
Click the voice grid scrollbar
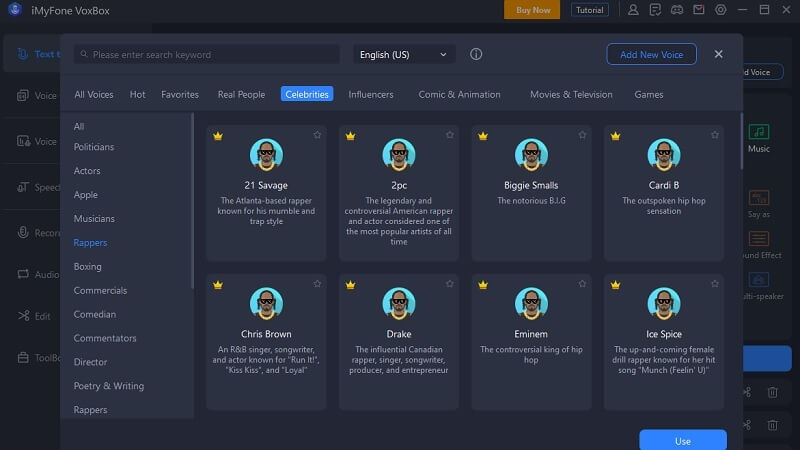point(741,142)
